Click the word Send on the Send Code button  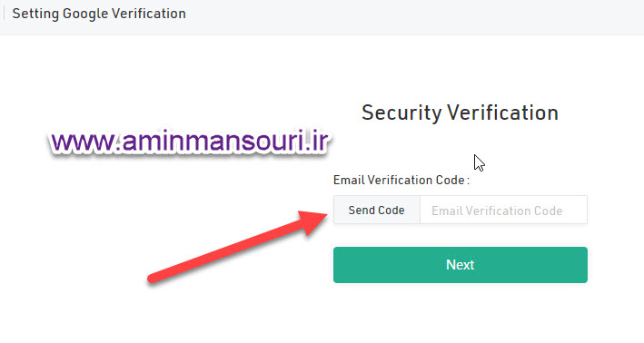coord(361,211)
